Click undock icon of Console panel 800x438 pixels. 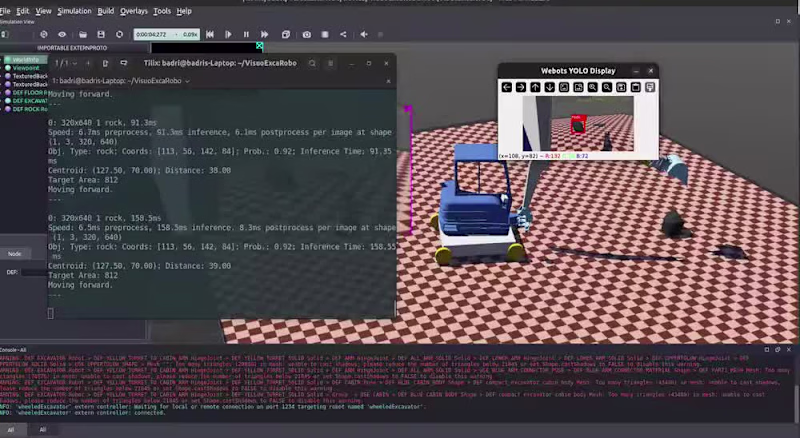(778, 350)
